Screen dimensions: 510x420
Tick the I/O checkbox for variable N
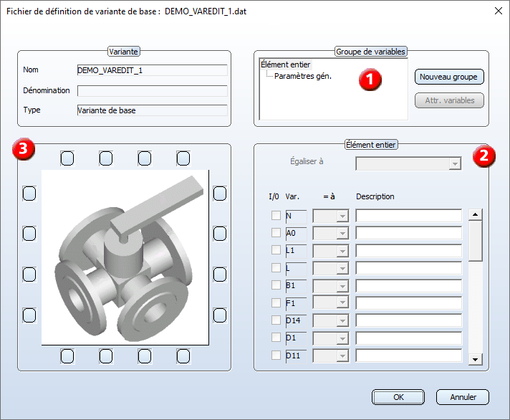point(276,215)
